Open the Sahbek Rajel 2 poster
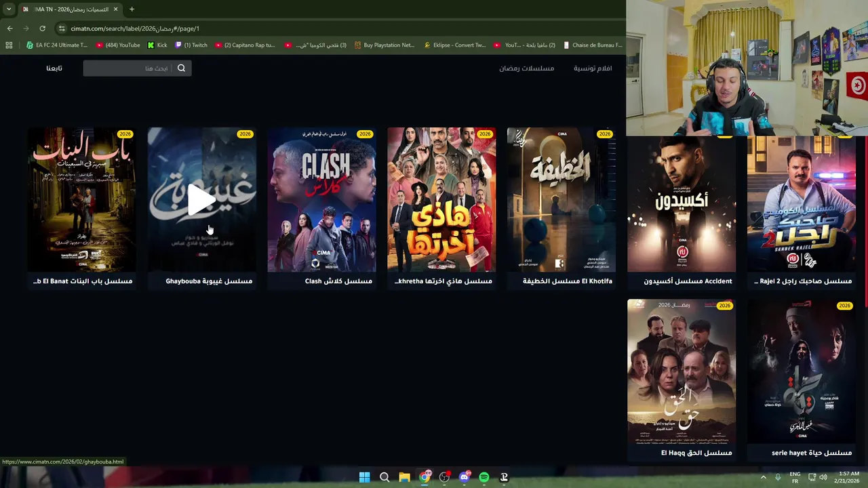The image size is (868, 488). point(802,203)
